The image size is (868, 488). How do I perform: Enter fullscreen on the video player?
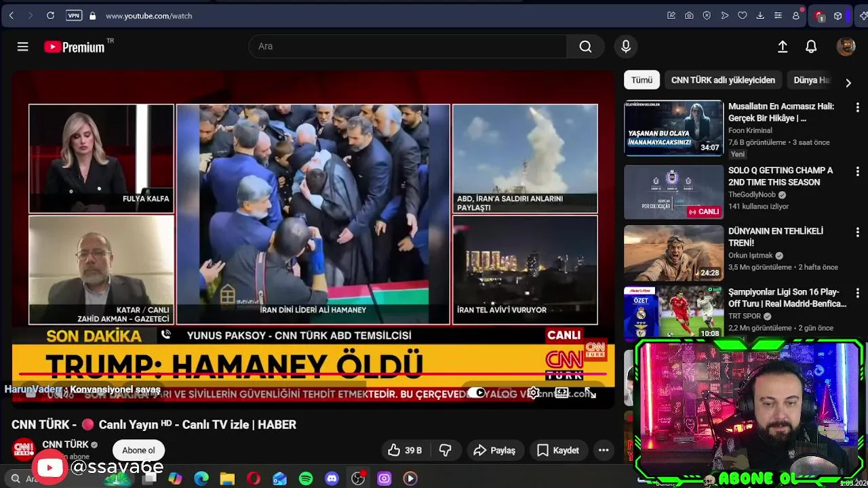point(590,393)
